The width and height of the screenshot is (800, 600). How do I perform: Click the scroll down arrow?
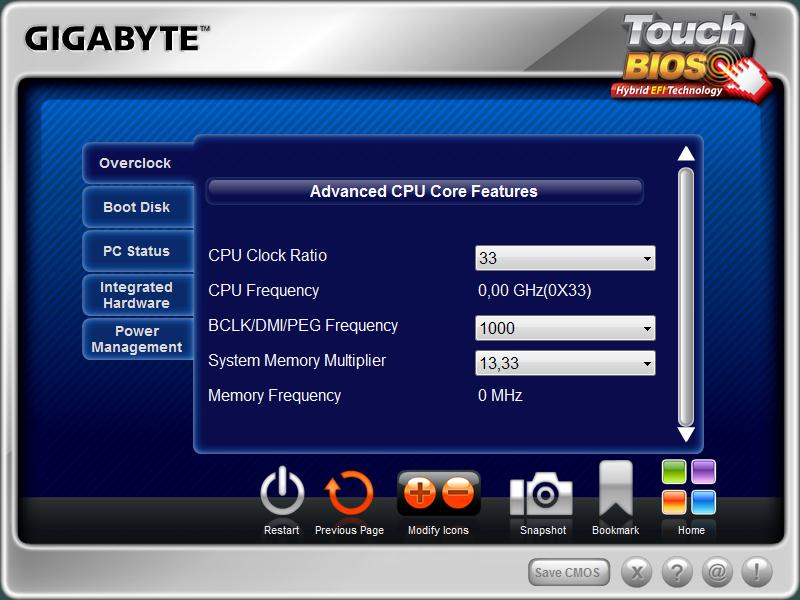[x=686, y=435]
